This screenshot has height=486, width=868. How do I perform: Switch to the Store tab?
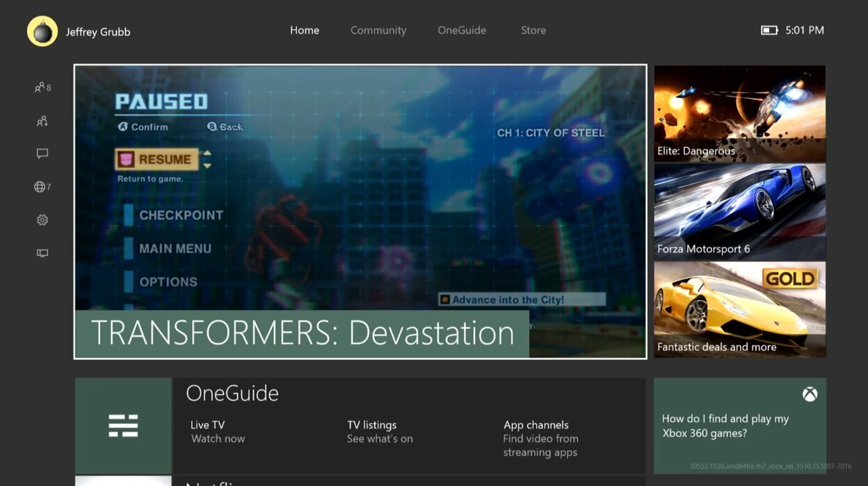(533, 30)
